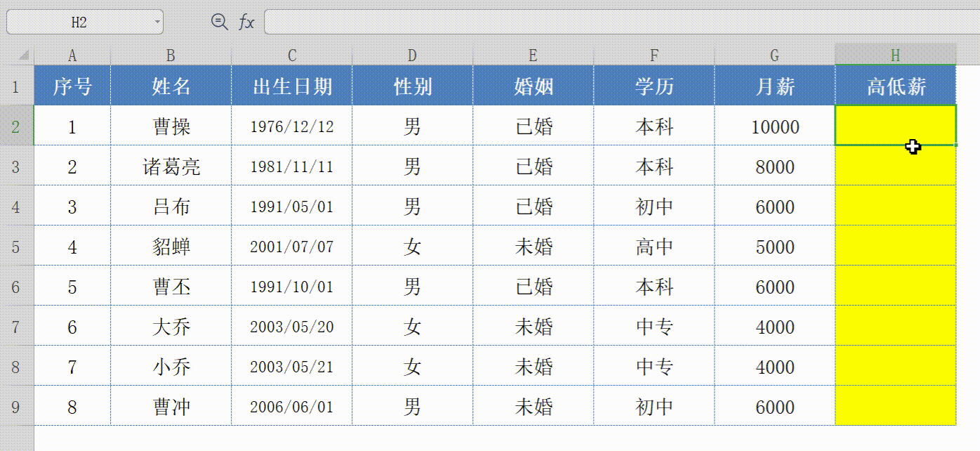980x451 pixels.
Task: Click the yellow cell in row 9
Action: tap(895, 407)
